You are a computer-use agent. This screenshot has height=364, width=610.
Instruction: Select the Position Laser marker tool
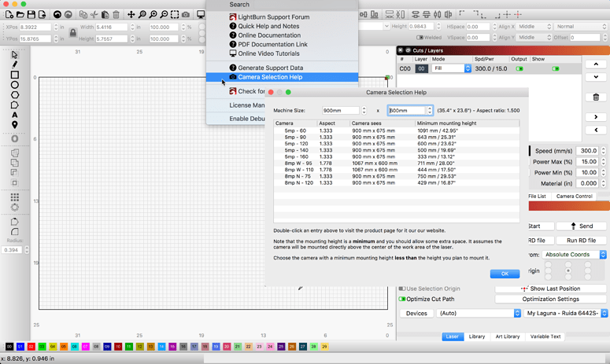point(15,125)
